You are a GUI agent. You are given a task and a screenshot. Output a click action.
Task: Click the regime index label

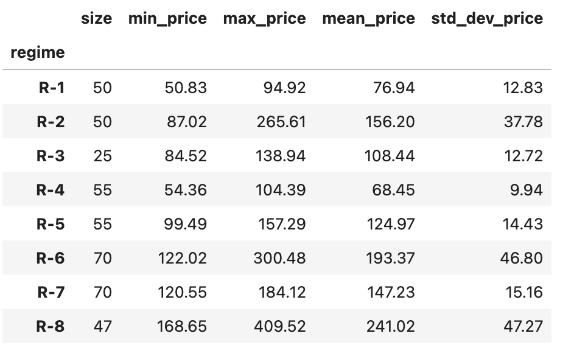click(38, 53)
